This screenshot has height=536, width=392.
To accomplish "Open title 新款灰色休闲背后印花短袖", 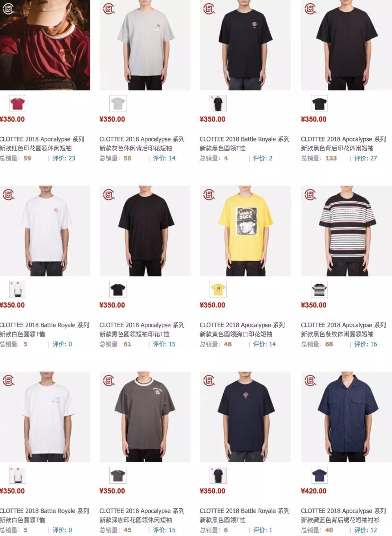I will pyautogui.click(x=136, y=148).
